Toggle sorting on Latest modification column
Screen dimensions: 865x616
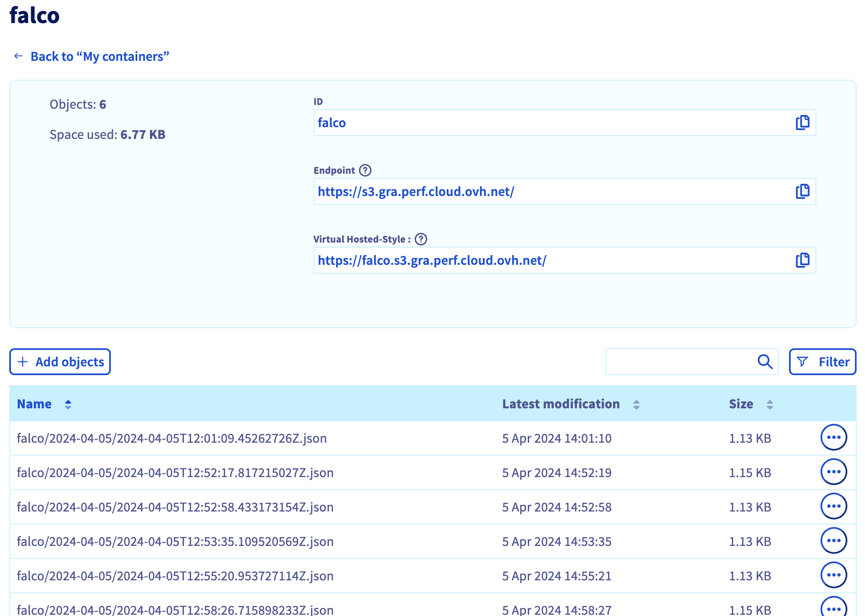(x=636, y=404)
